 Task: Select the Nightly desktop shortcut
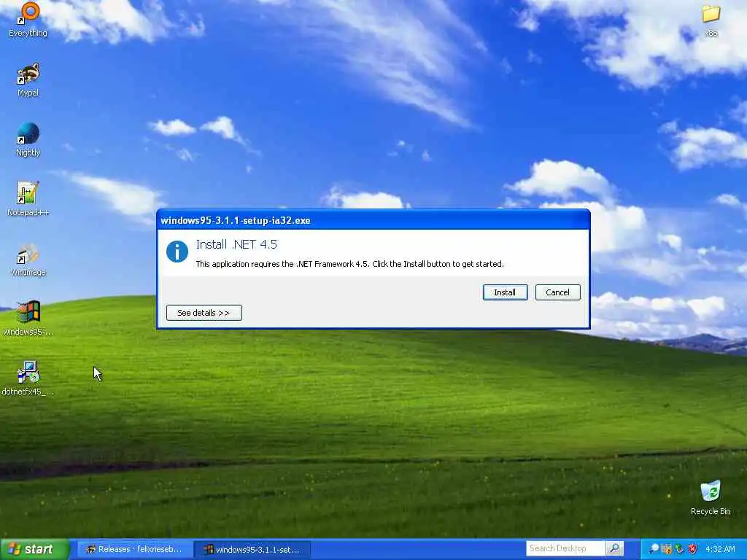28,139
